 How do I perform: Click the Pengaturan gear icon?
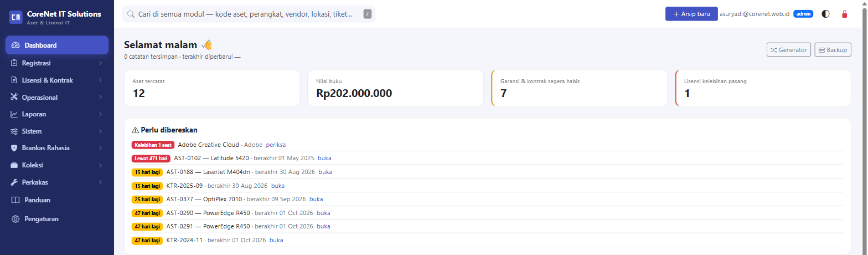(x=15, y=219)
